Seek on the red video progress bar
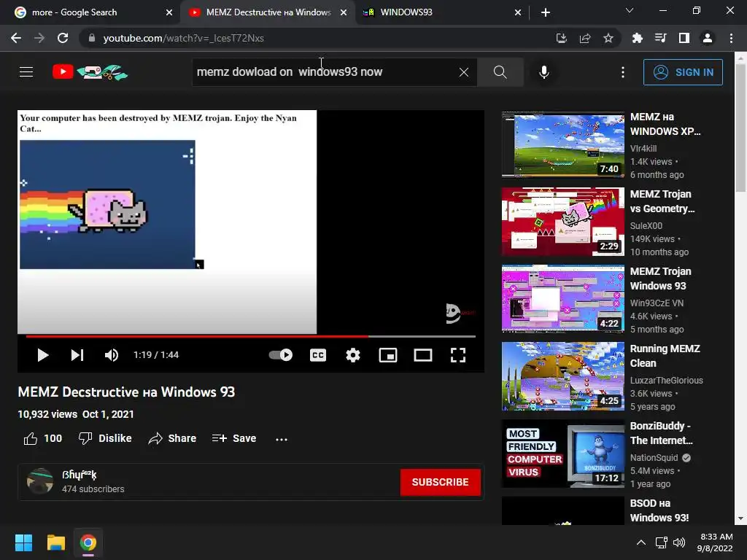This screenshot has height=560, width=747. click(x=251, y=336)
